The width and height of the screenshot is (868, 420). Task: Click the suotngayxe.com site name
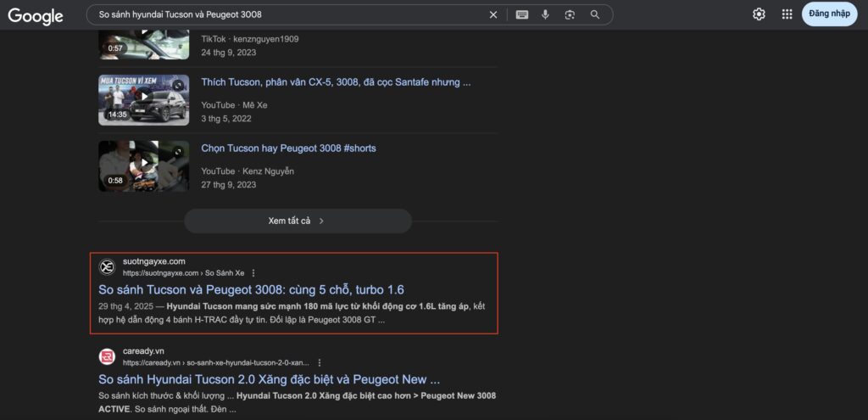[154, 261]
